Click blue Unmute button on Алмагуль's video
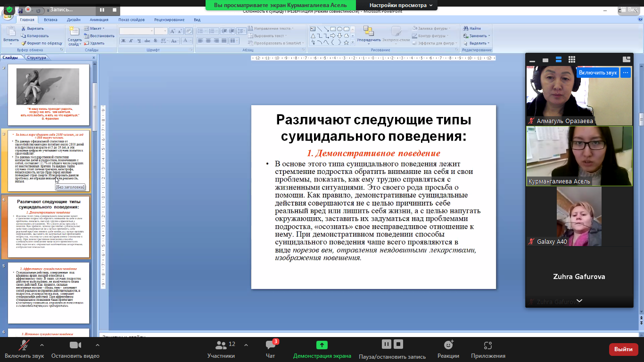Viewport: 644px width, 362px height. [598, 73]
